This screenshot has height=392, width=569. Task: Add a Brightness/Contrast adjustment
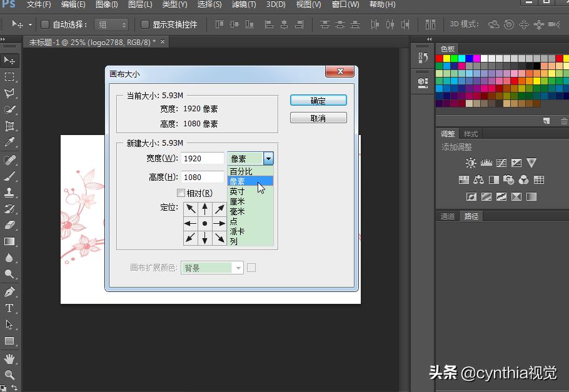pyautogui.click(x=471, y=163)
